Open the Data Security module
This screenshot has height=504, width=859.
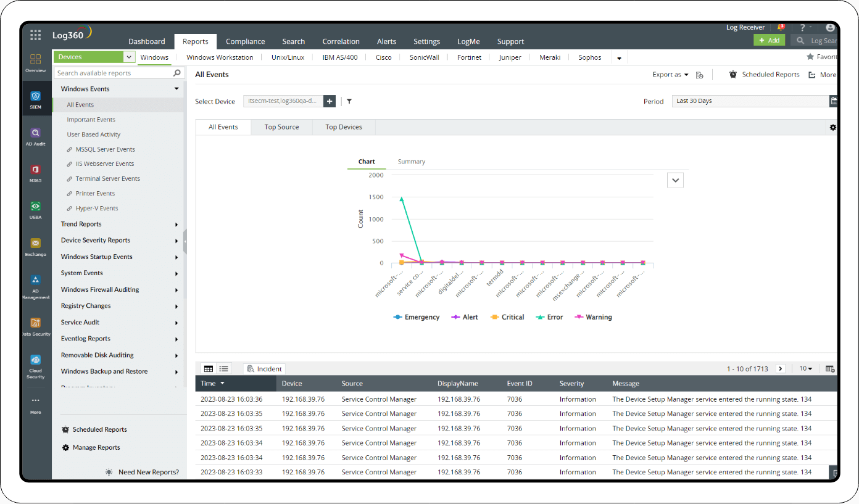click(x=36, y=326)
